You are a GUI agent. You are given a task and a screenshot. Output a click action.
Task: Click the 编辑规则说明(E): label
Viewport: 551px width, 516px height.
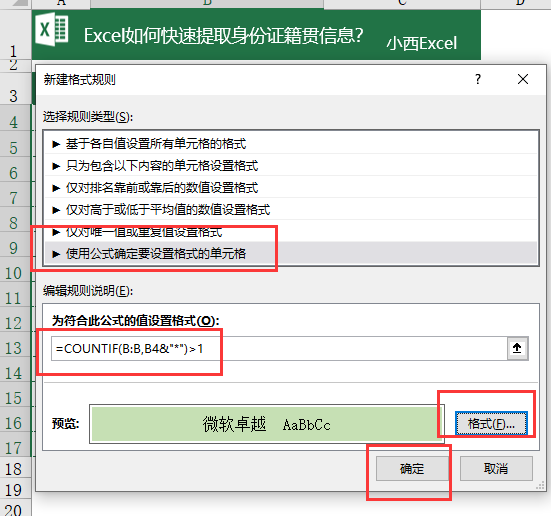tap(88, 291)
